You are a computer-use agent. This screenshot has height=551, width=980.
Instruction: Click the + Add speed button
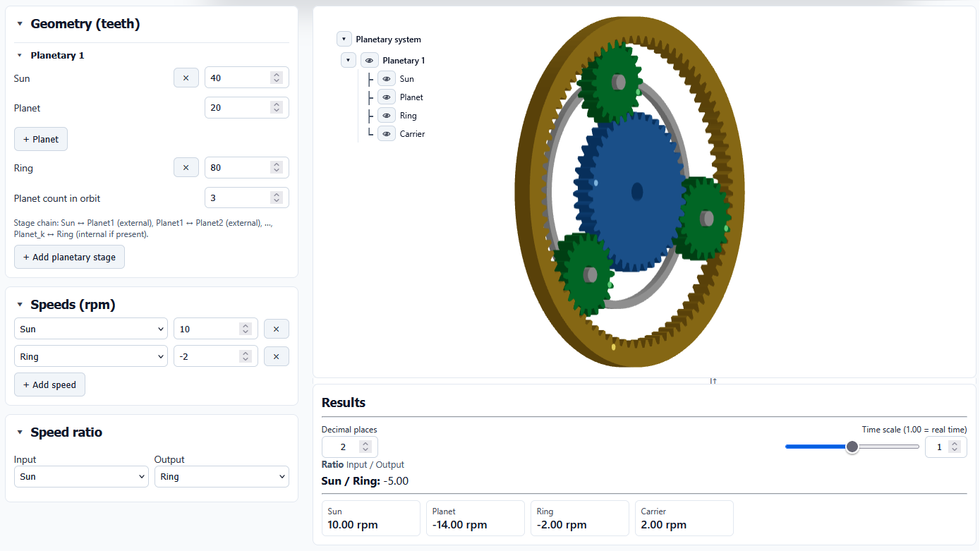click(x=49, y=385)
